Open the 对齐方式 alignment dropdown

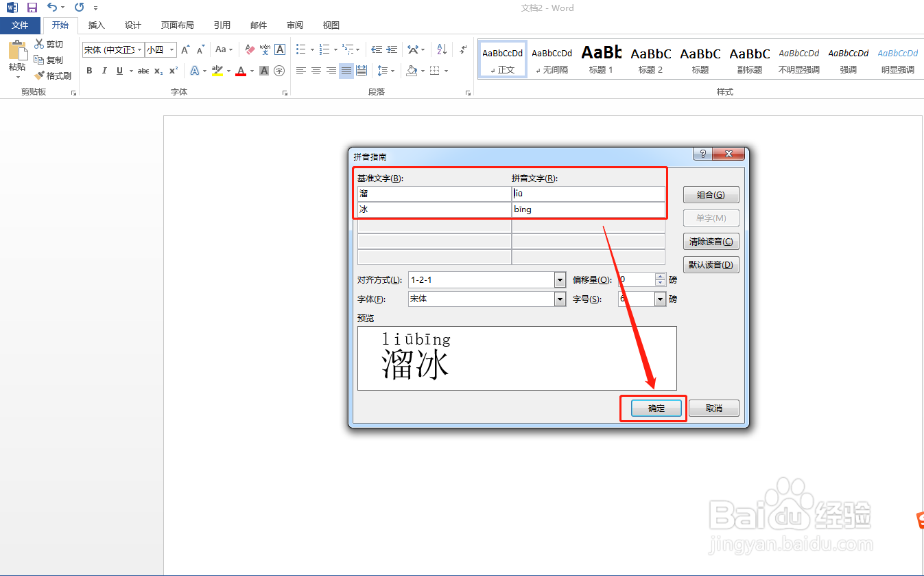click(559, 279)
